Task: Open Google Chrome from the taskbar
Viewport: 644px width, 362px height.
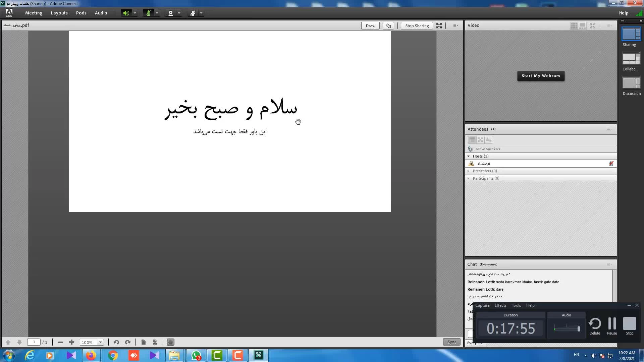Action: click(x=113, y=355)
